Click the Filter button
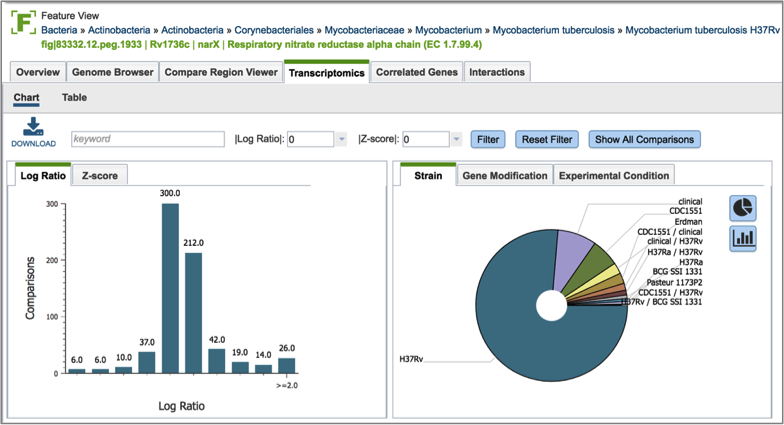Image resolution: width=784 pixels, height=425 pixels. (488, 140)
